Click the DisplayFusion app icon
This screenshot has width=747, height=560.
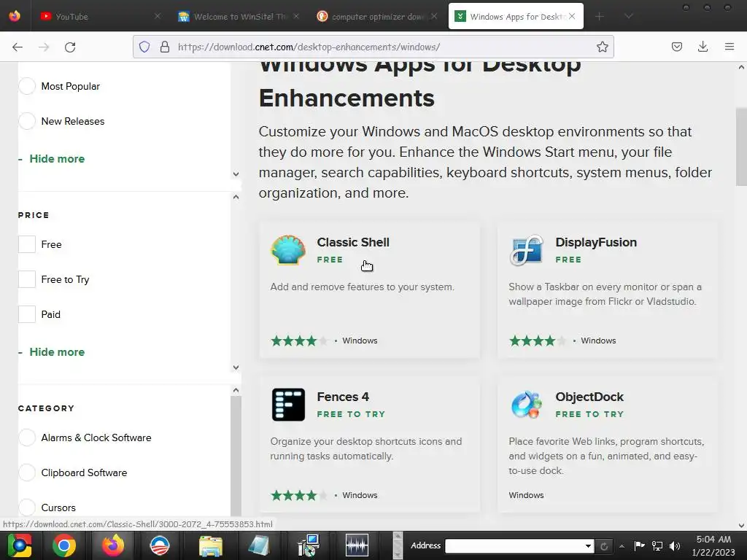[x=527, y=250]
